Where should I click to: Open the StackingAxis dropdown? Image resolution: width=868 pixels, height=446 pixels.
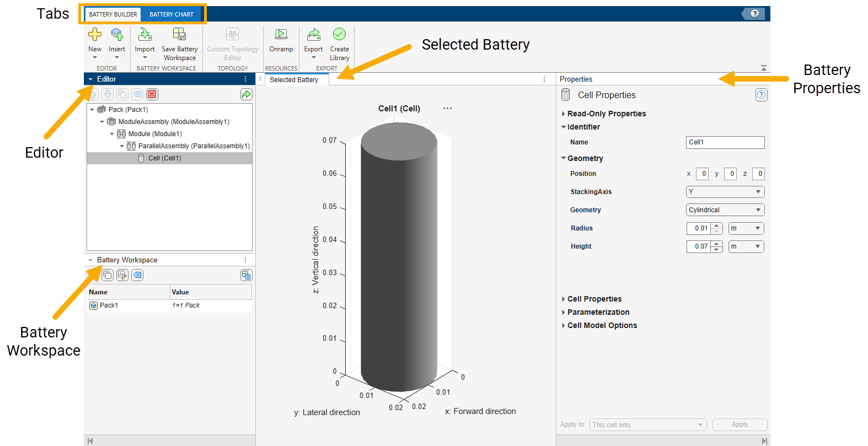point(725,192)
